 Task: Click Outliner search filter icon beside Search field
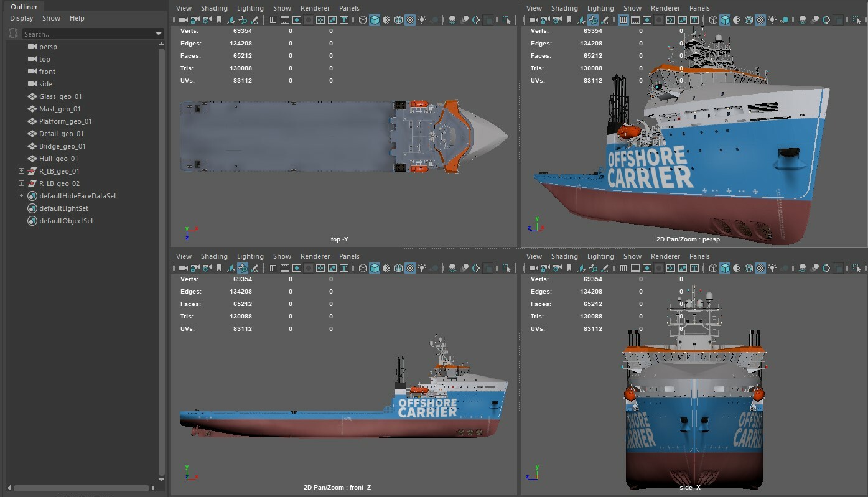(x=13, y=34)
